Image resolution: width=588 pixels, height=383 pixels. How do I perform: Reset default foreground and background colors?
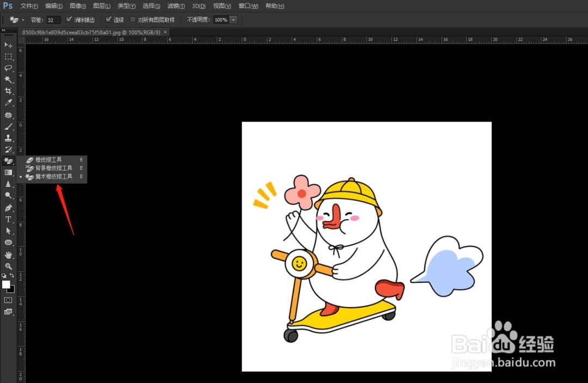coord(4,275)
